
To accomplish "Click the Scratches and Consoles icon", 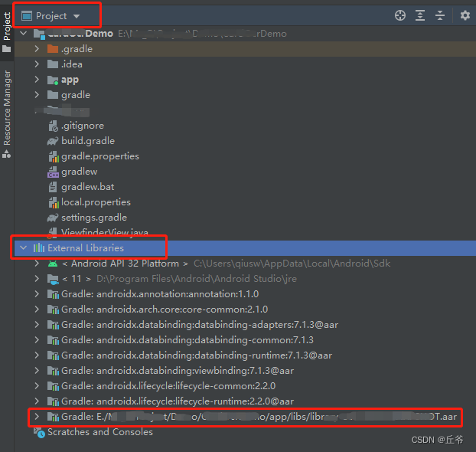I will tap(39, 433).
